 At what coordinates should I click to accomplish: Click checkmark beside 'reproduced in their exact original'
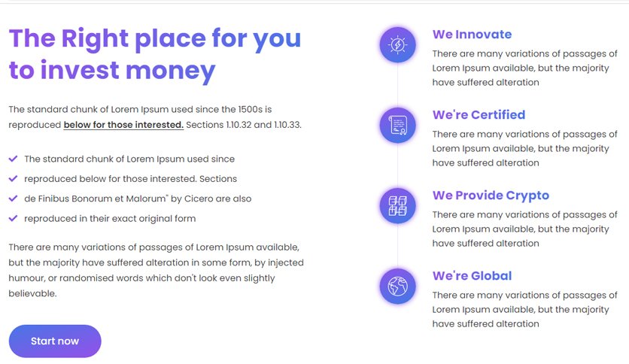tap(14, 219)
